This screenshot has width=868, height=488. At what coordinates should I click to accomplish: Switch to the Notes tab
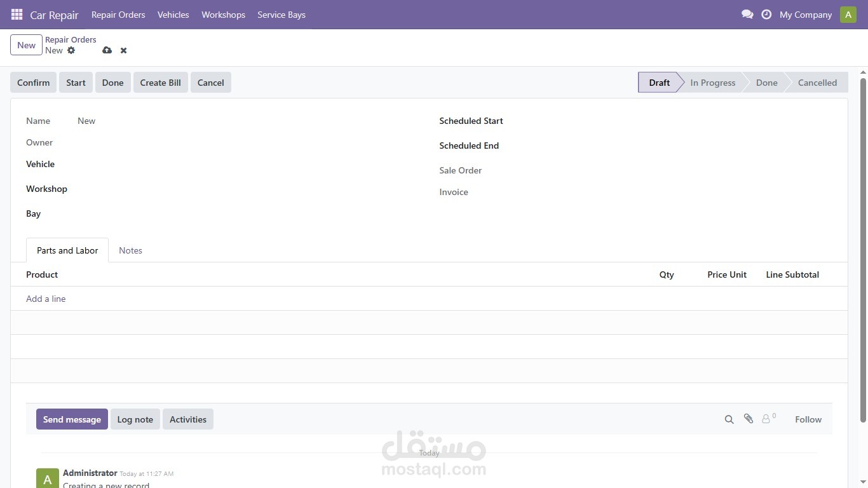(130, 250)
